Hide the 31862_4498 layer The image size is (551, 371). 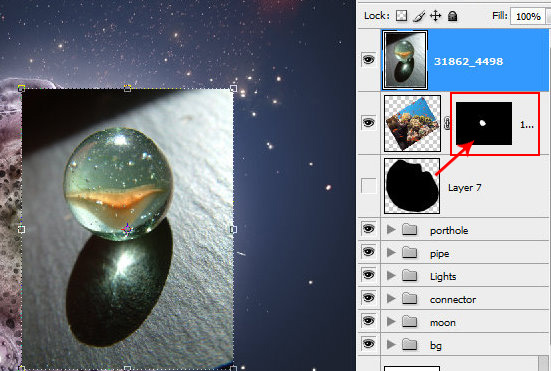368,60
